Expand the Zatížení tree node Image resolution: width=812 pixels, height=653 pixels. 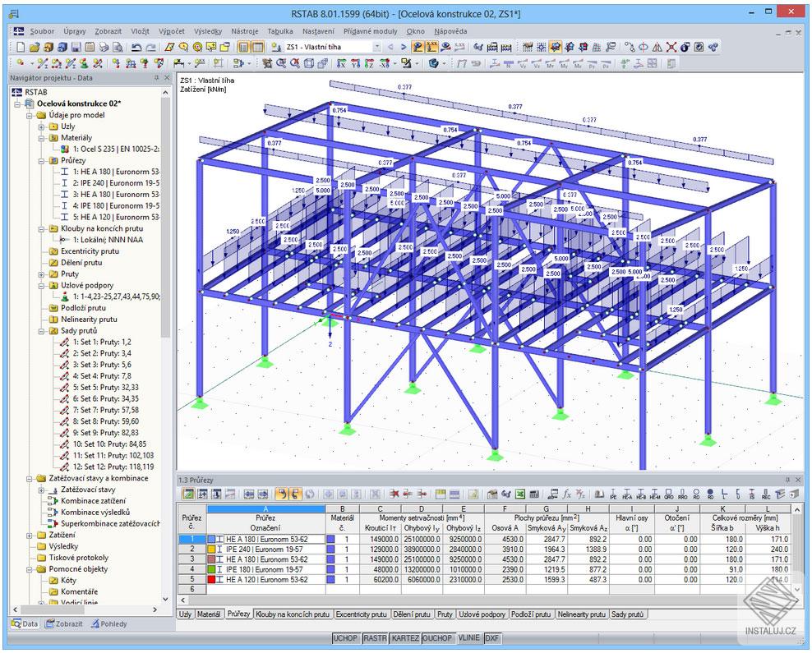[30, 535]
